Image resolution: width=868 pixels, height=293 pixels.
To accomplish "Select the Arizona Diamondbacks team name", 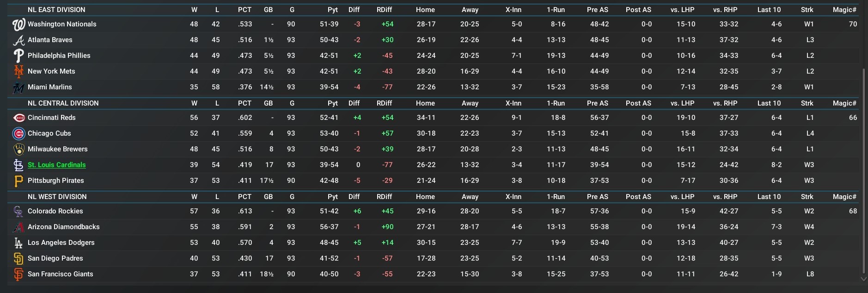I will [x=63, y=227].
